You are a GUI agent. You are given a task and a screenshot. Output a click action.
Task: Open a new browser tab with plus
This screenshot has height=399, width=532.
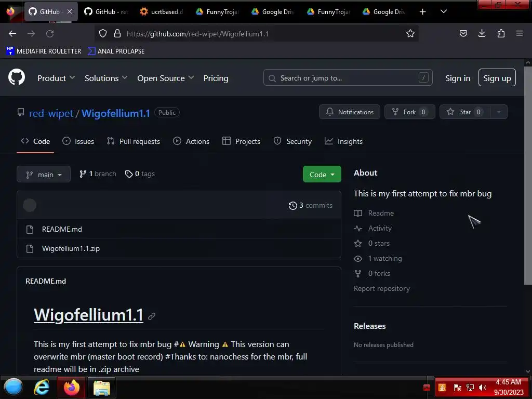(x=422, y=12)
